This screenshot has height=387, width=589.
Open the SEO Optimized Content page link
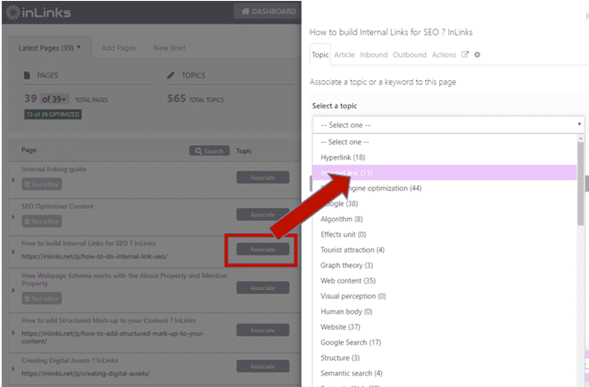[57, 206]
